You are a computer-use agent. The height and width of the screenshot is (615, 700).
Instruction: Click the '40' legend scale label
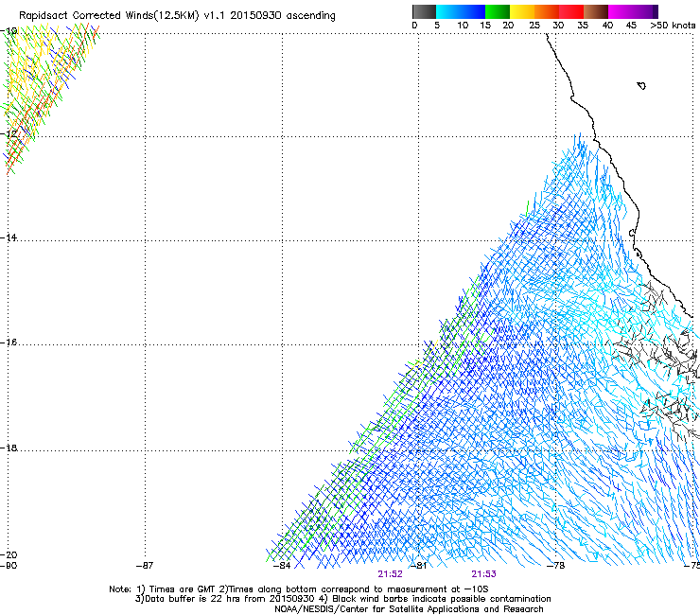tap(607, 26)
